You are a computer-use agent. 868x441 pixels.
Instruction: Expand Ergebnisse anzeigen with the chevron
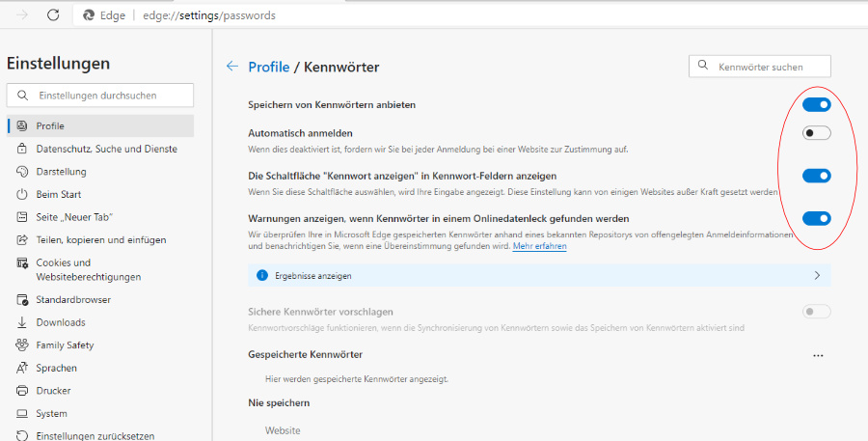point(817,276)
